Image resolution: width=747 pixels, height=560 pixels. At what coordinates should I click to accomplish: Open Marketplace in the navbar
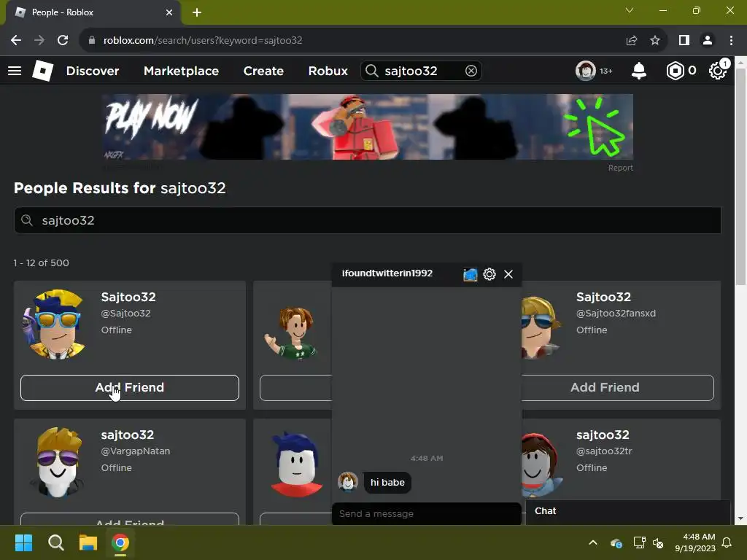[181, 71]
